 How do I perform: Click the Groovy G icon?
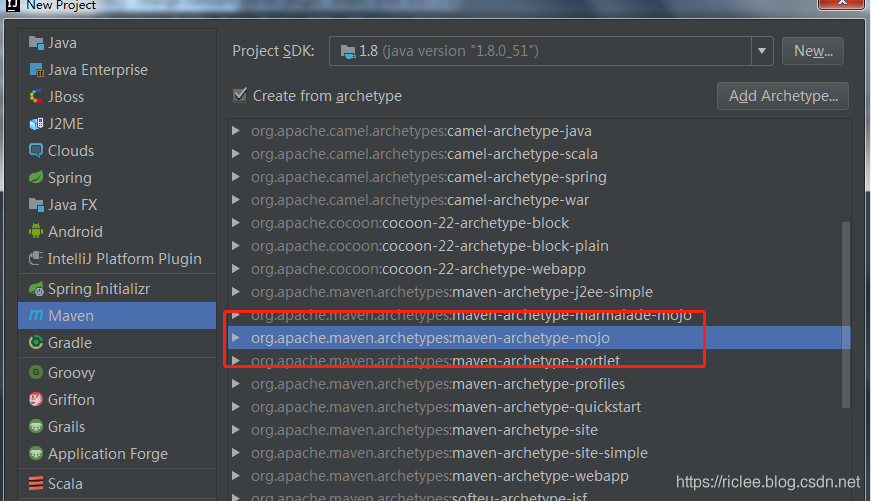click(x=36, y=373)
